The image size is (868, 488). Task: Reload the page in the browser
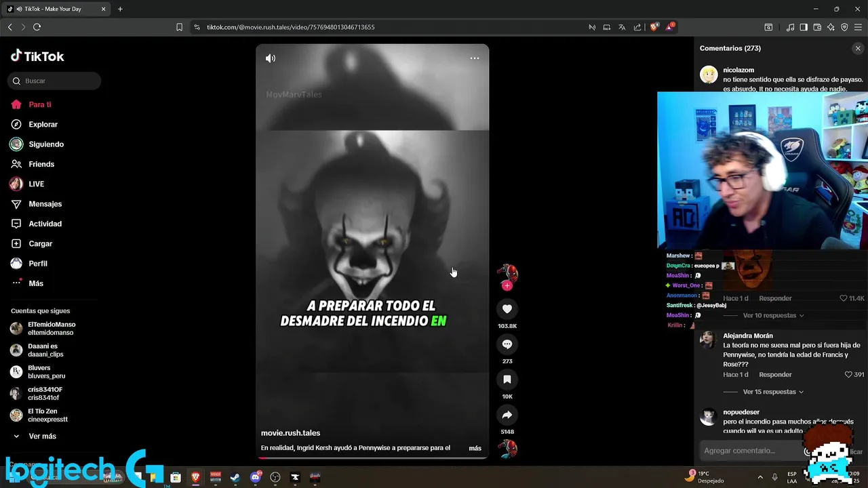tap(37, 27)
